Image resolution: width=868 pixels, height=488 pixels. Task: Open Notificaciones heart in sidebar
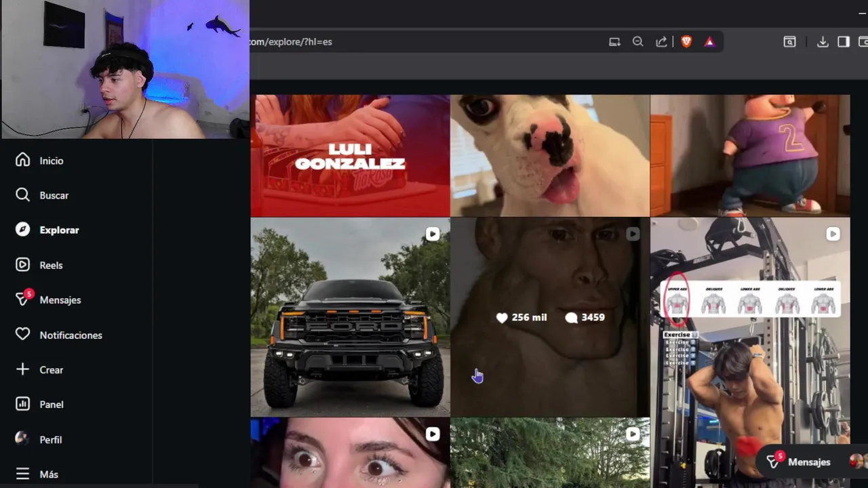pyautogui.click(x=60, y=335)
